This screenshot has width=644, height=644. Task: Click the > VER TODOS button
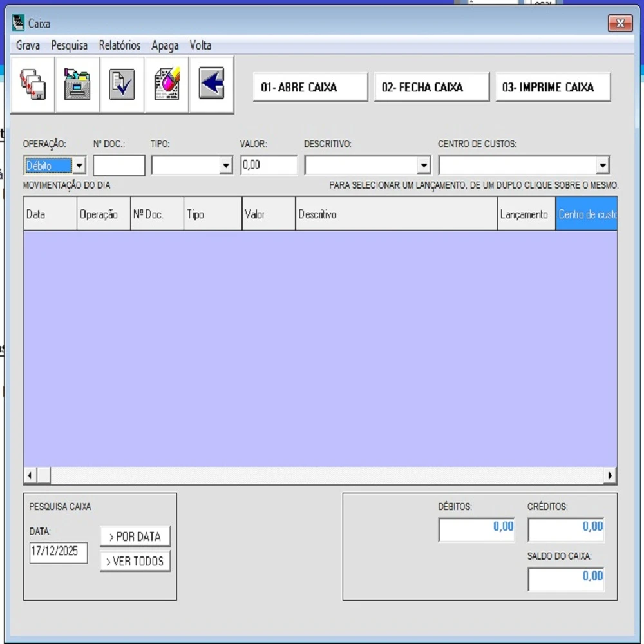click(x=135, y=561)
